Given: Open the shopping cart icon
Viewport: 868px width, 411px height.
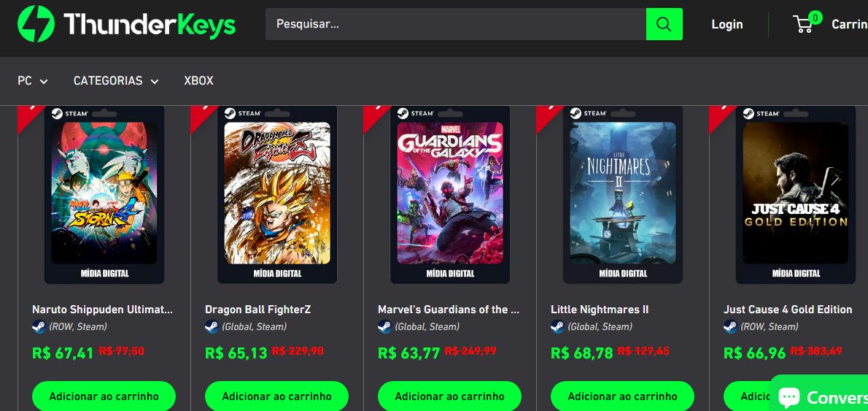Looking at the screenshot, I should click(802, 24).
